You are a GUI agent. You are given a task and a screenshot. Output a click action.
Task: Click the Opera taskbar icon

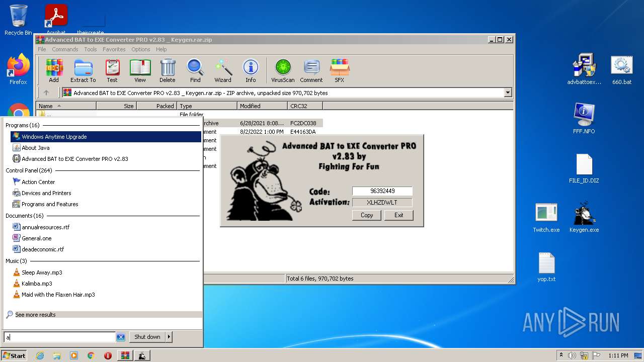108,355
